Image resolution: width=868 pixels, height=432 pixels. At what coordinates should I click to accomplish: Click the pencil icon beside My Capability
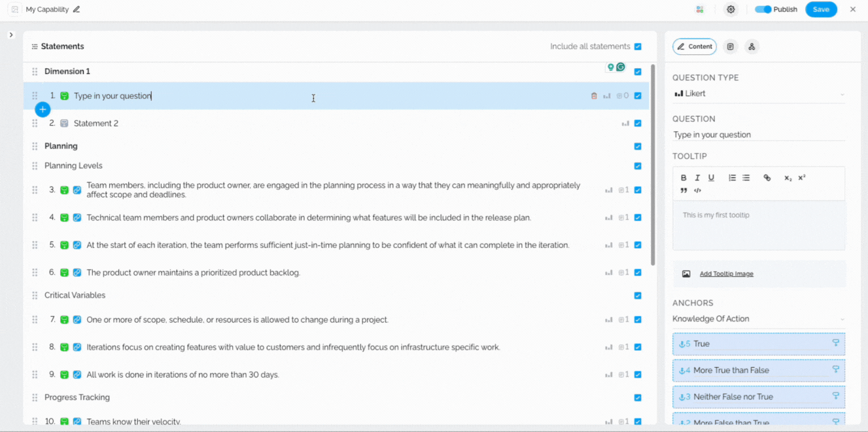77,10
